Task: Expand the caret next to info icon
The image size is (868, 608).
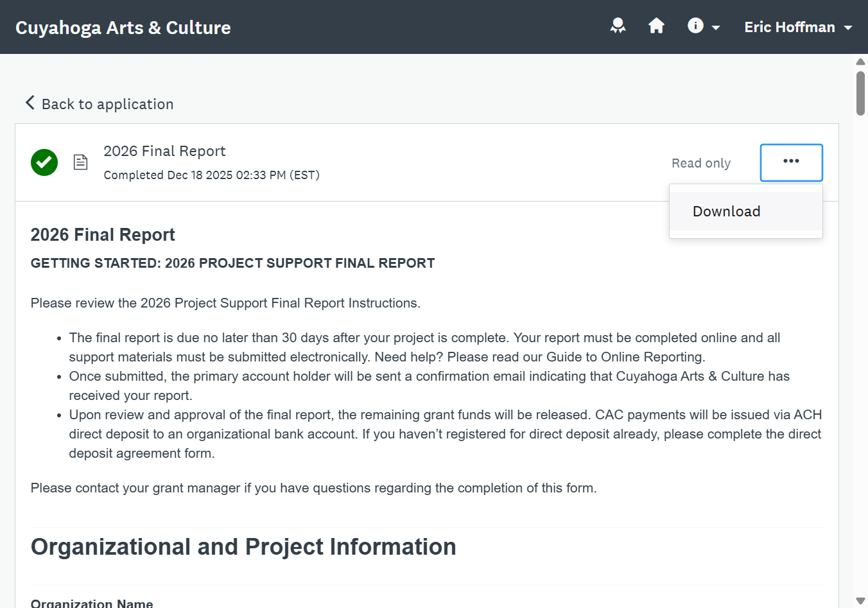Action: (716, 28)
